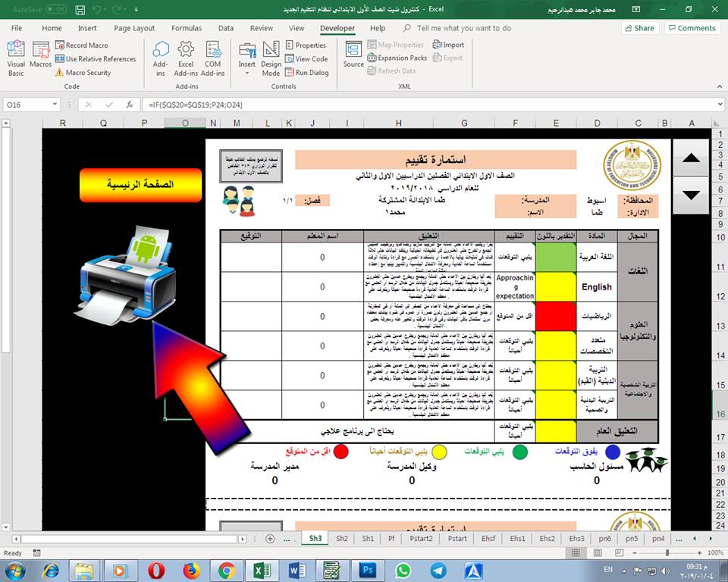Click Run Dialog
The image size is (728, 582).
(x=307, y=73)
